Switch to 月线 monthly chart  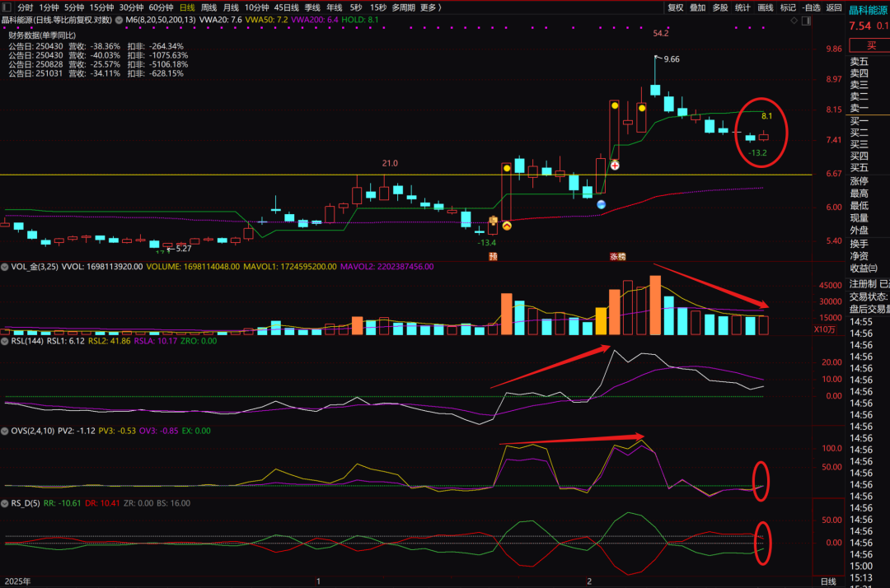point(231,7)
